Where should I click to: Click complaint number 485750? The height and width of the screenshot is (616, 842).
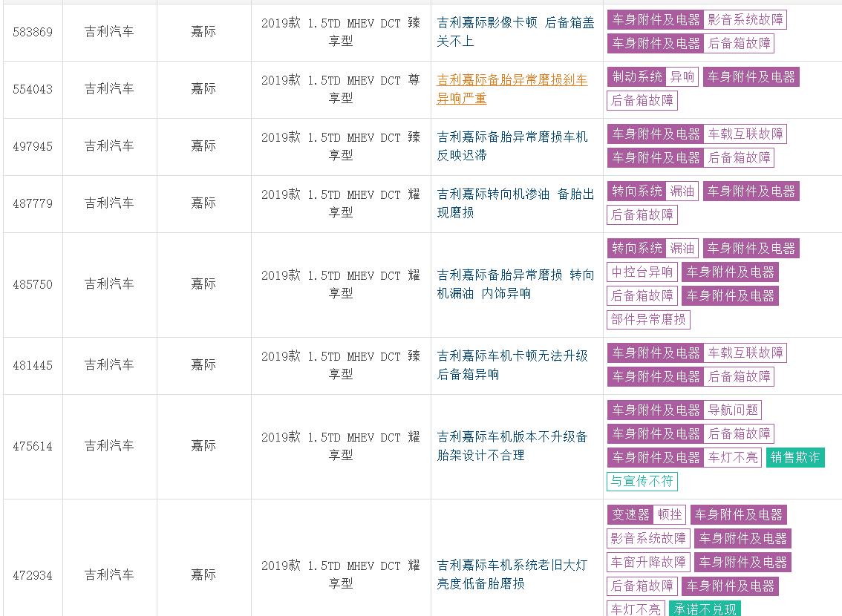click(33, 284)
